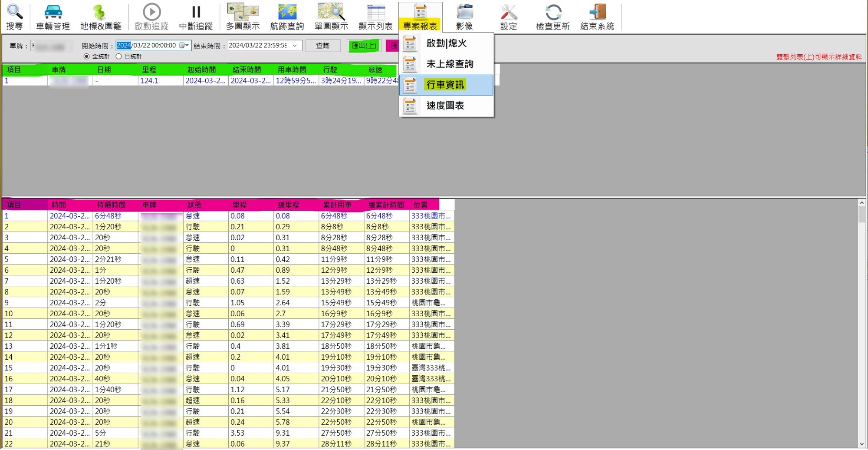Click 結束系統 to exit the system
Viewport: 868px width, 450px height.
[597, 17]
